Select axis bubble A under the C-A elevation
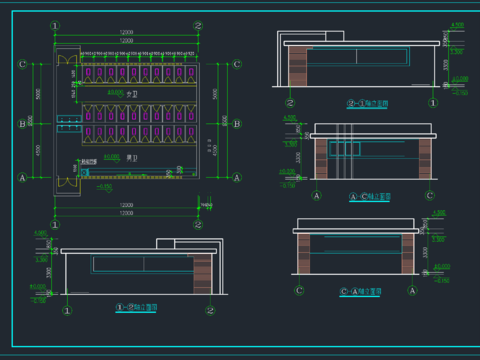 [412, 291]
